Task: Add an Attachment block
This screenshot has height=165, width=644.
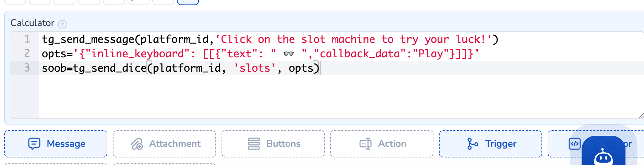Action: pos(165,144)
